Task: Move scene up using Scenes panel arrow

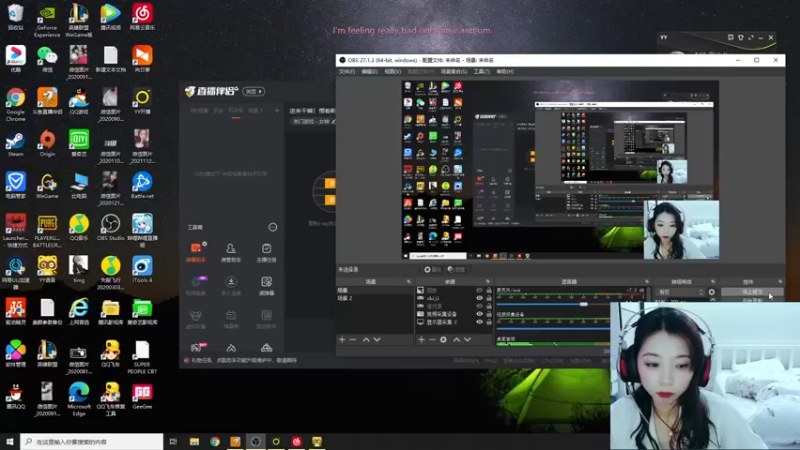Action: click(366, 340)
